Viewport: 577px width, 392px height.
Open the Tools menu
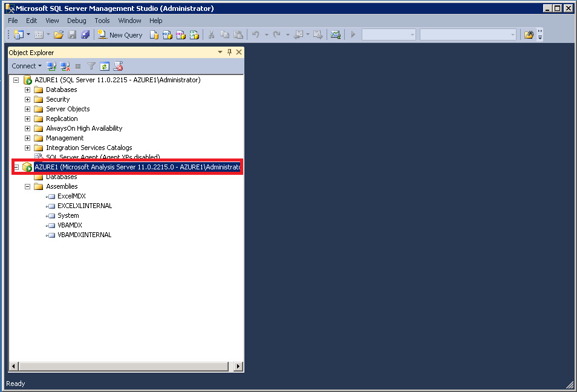[102, 21]
